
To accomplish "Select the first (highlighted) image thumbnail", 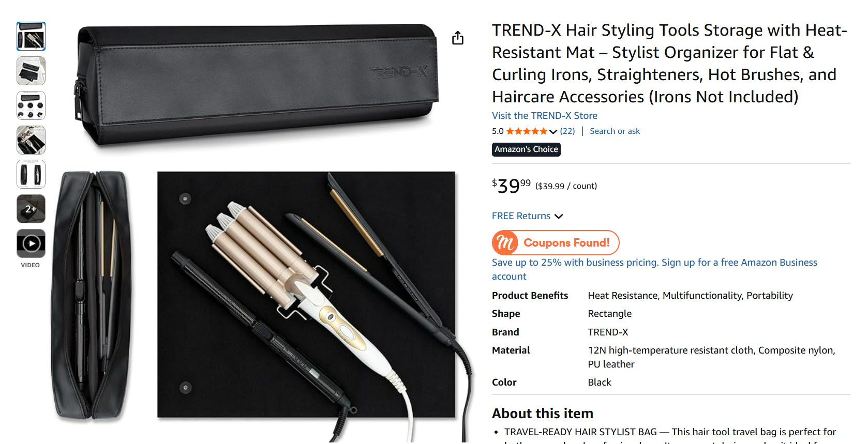I will (31, 36).
